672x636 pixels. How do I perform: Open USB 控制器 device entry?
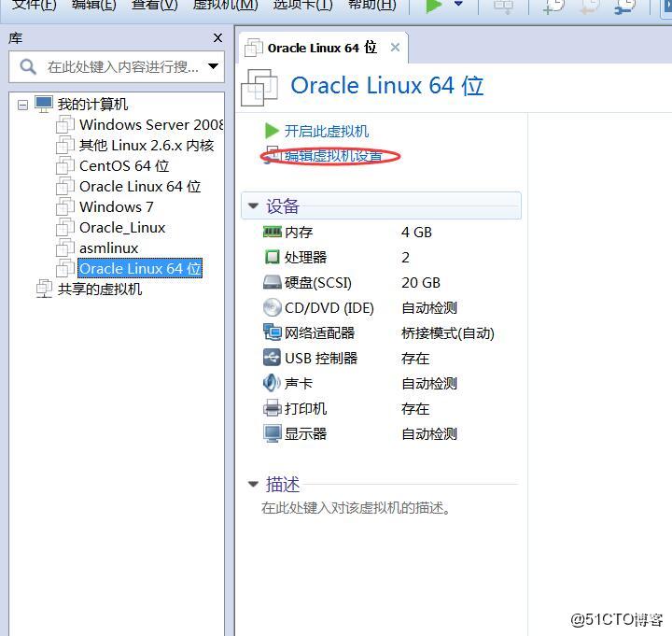point(321,358)
